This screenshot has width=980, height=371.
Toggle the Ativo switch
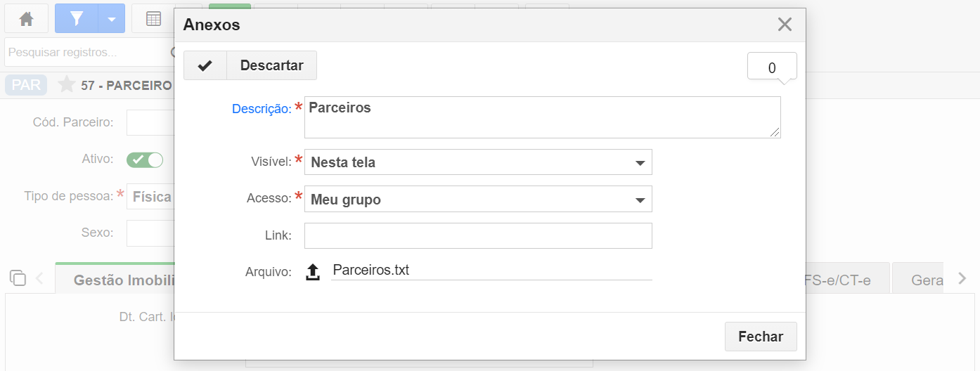tap(145, 160)
